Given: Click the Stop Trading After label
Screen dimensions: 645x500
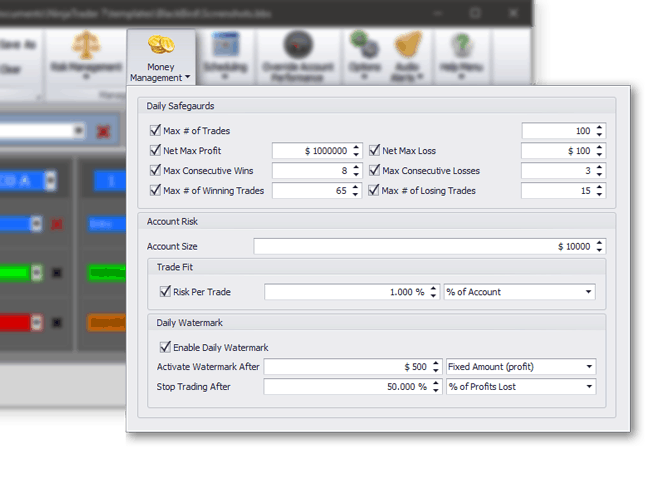Looking at the screenshot, I should click(193, 387).
